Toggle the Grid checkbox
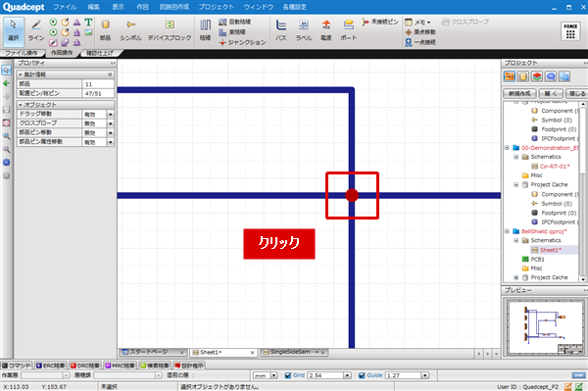The height and width of the screenshot is (391, 588). point(288,375)
